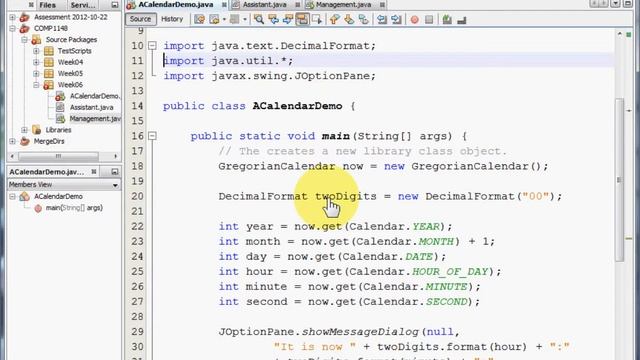
Task: Click the Last Edit toolbar icon
Action: tap(199, 19)
